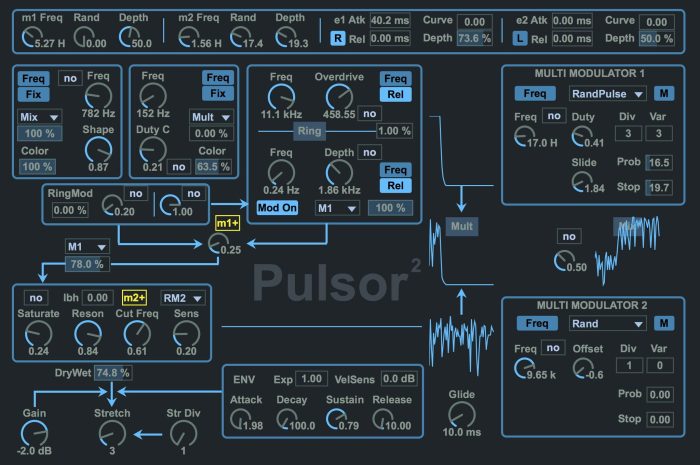Toggle M button in Multi Modulator 1

[664, 93]
